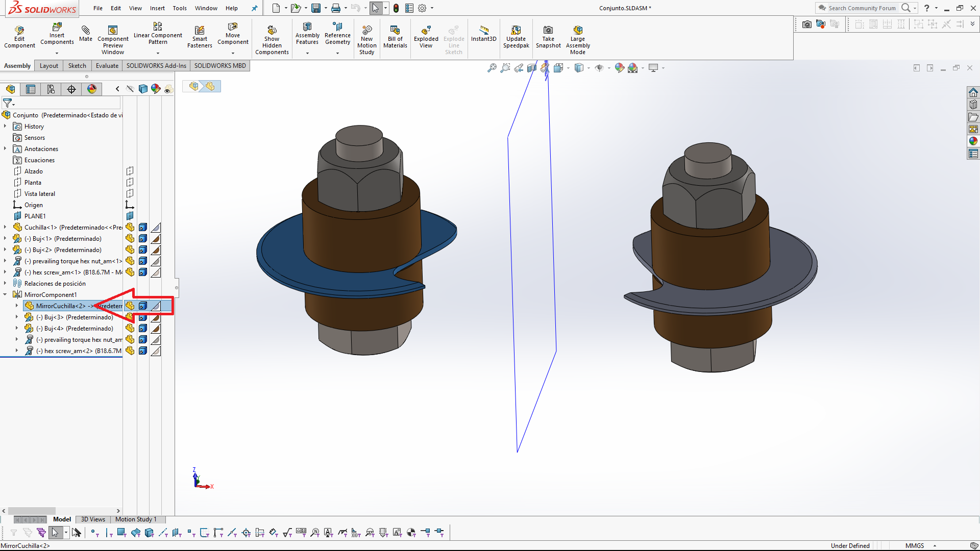Open the ConfigurationManager tab icon
Viewport: 980px width, 551px height.
pyautogui.click(x=51, y=89)
